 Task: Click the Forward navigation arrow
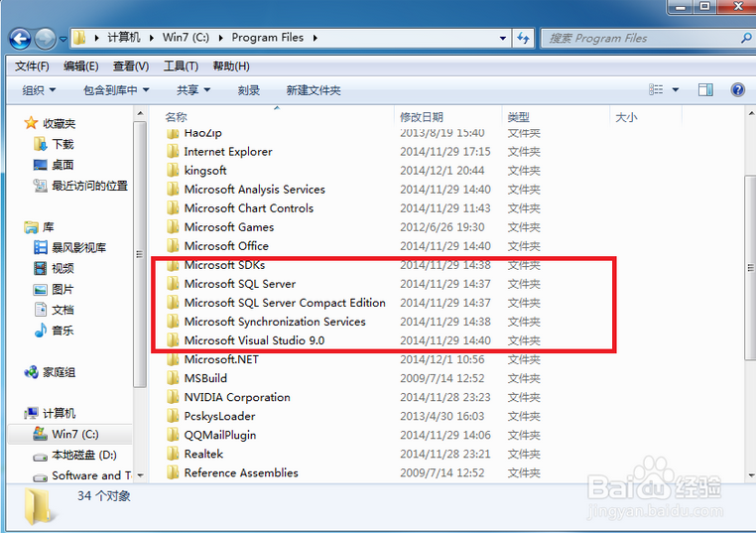tap(45, 39)
